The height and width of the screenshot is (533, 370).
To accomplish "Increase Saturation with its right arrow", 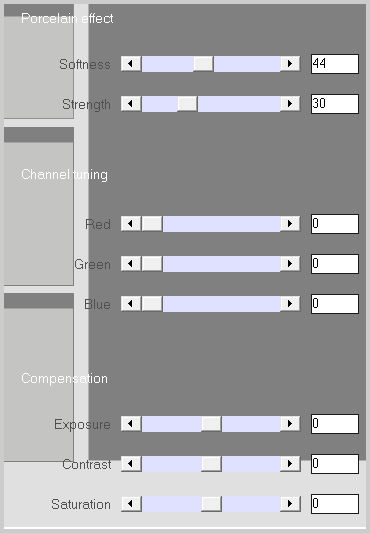I will 290,504.
